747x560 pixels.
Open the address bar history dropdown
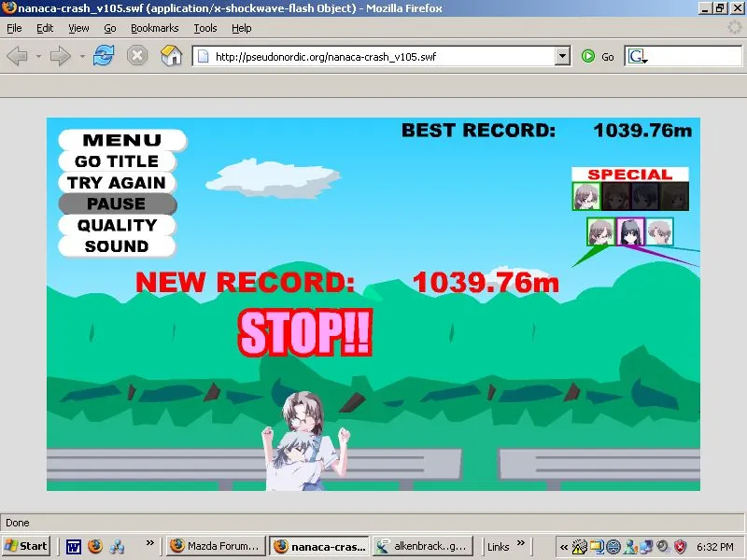click(563, 56)
